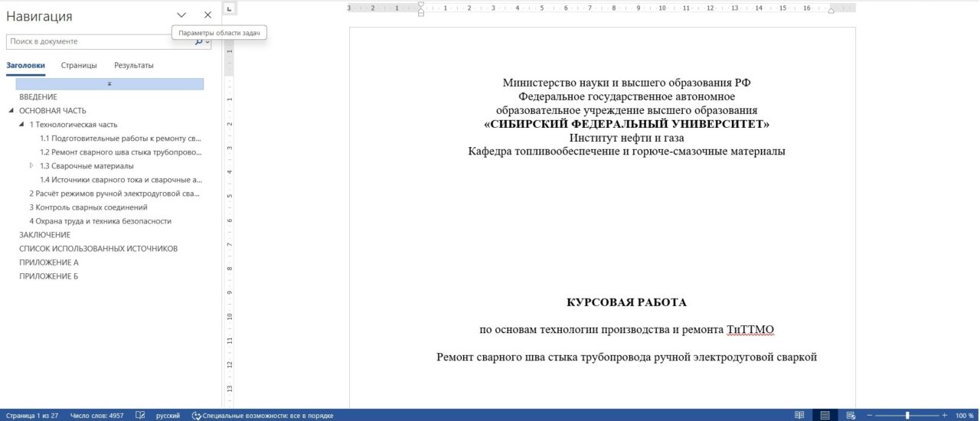Screen dimensions: 980x421
Task: Click the first-line indent marker on ruler
Action: pyautogui.click(x=420, y=5)
